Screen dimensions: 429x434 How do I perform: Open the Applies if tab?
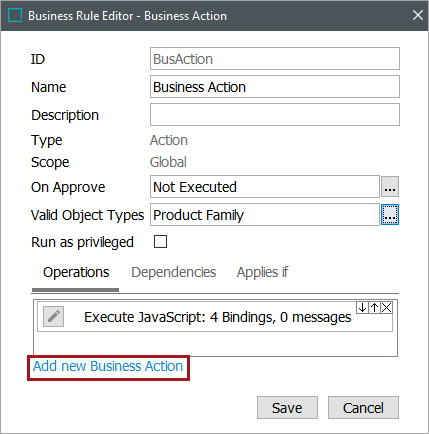262,272
